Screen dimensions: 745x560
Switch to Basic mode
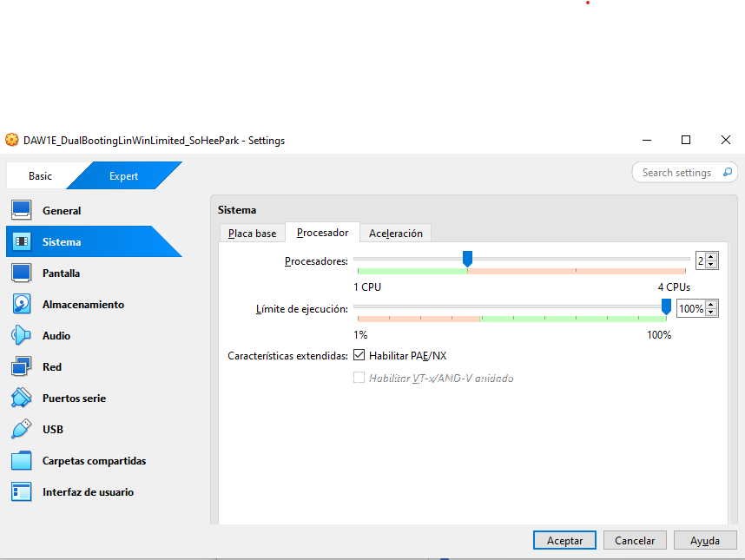pos(41,175)
